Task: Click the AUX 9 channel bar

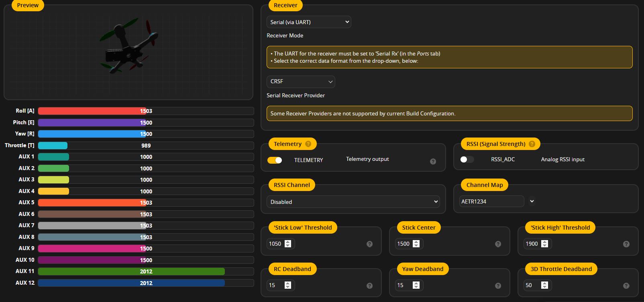Action: point(146,249)
